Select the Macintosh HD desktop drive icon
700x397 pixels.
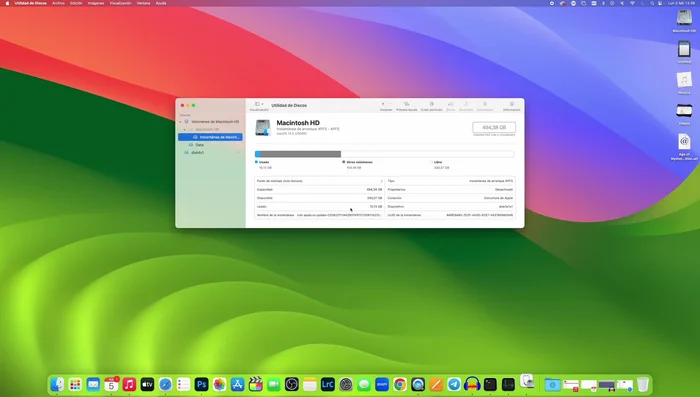point(684,18)
